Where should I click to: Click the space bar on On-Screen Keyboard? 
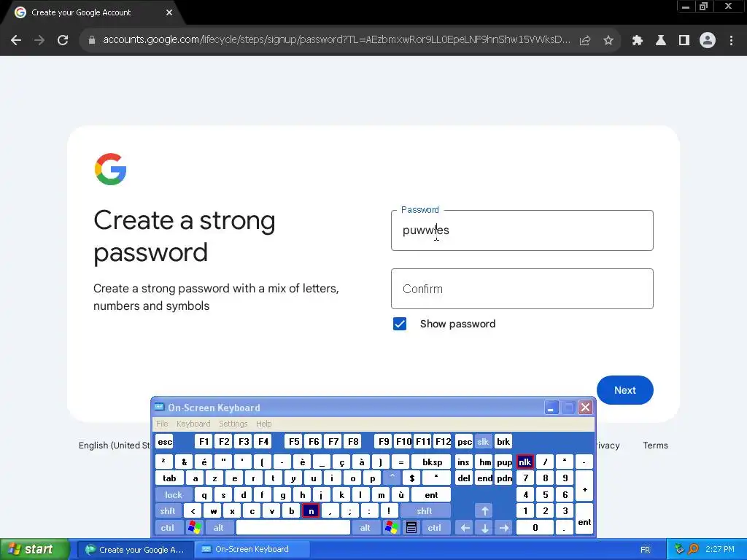click(x=293, y=528)
